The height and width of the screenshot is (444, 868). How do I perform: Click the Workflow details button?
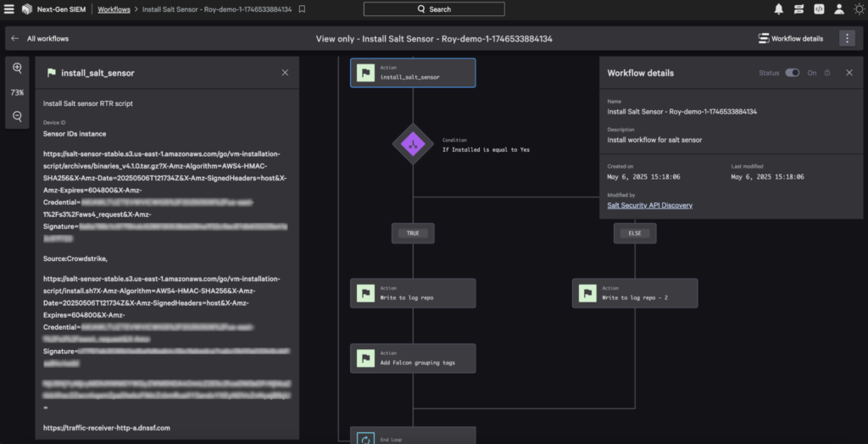[x=791, y=38]
